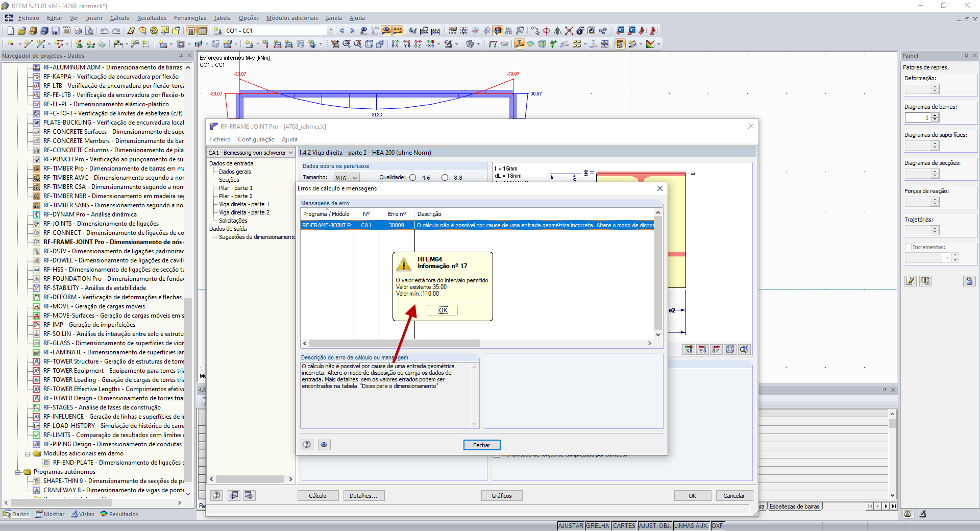Click the previous table arrow icon in RF-FRAME-JOINT
980x531 pixels.
234,495
